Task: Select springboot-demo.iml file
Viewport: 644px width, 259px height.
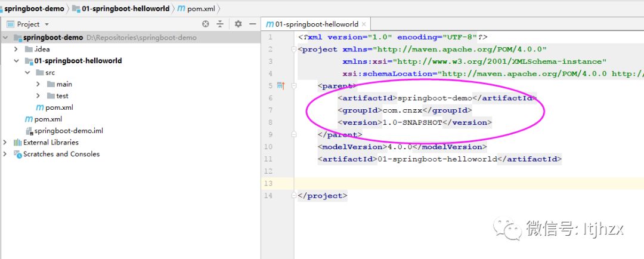Action: click(x=69, y=131)
